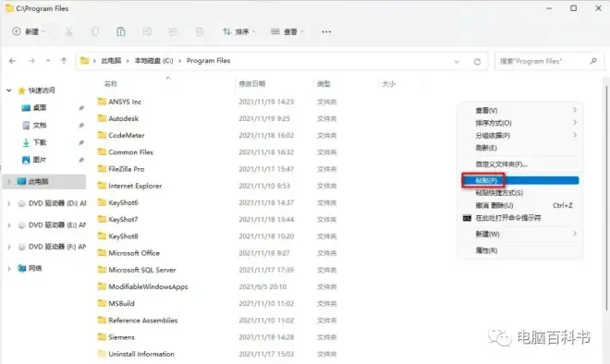Click the copy icon in toolbar
This screenshot has height=364, width=610.
click(95, 31)
